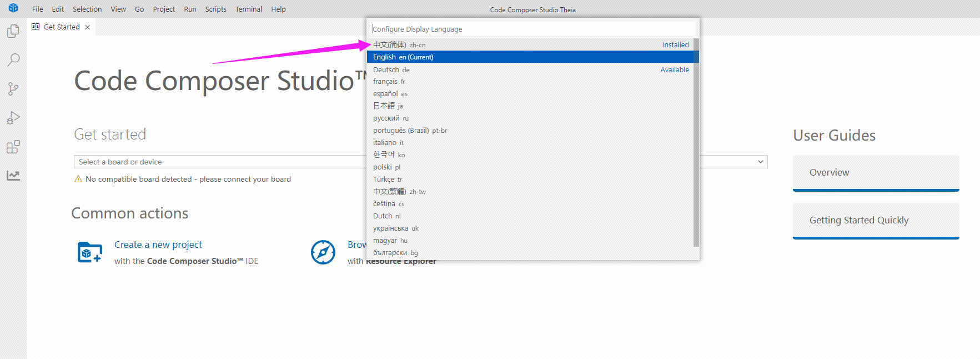Open the Selection menu
Image resolution: width=980 pixels, height=359 pixels.
(x=87, y=9)
